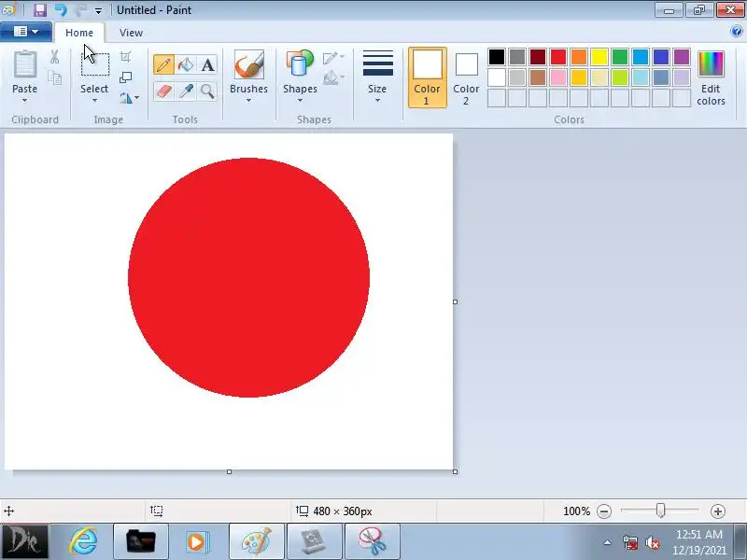
Task: Click the muted volume tray icon
Action: [x=652, y=542]
